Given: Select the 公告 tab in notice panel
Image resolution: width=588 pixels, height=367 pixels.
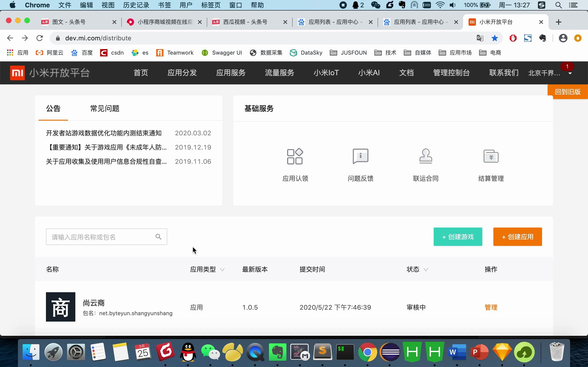Looking at the screenshot, I should (53, 108).
